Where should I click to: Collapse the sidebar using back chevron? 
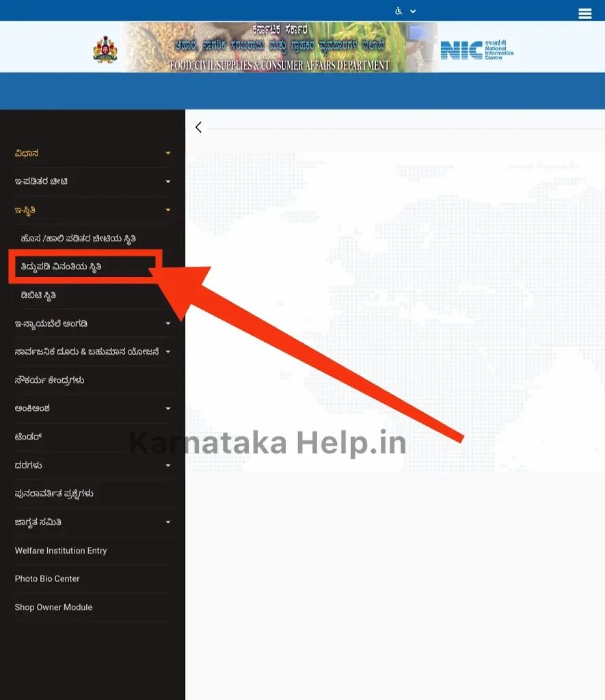199,127
